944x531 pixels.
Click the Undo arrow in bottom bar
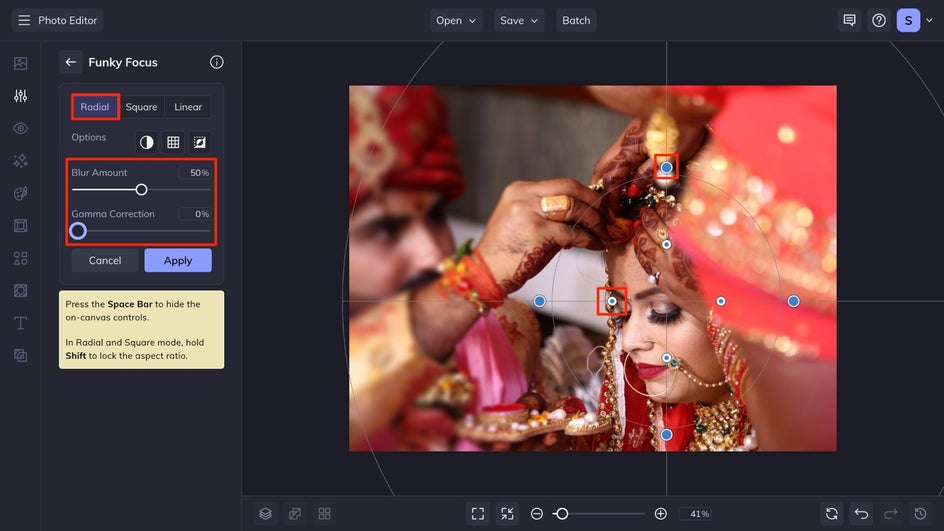coord(861,513)
